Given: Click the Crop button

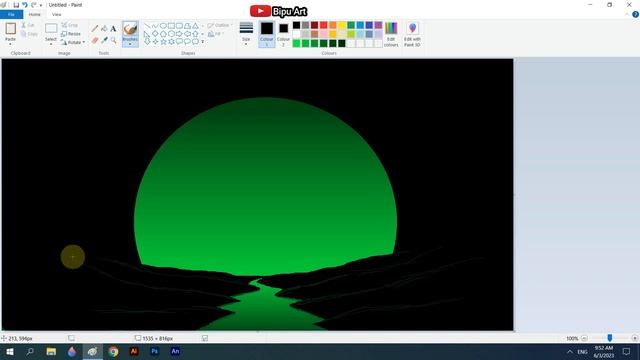Looking at the screenshot, I should [70, 25].
